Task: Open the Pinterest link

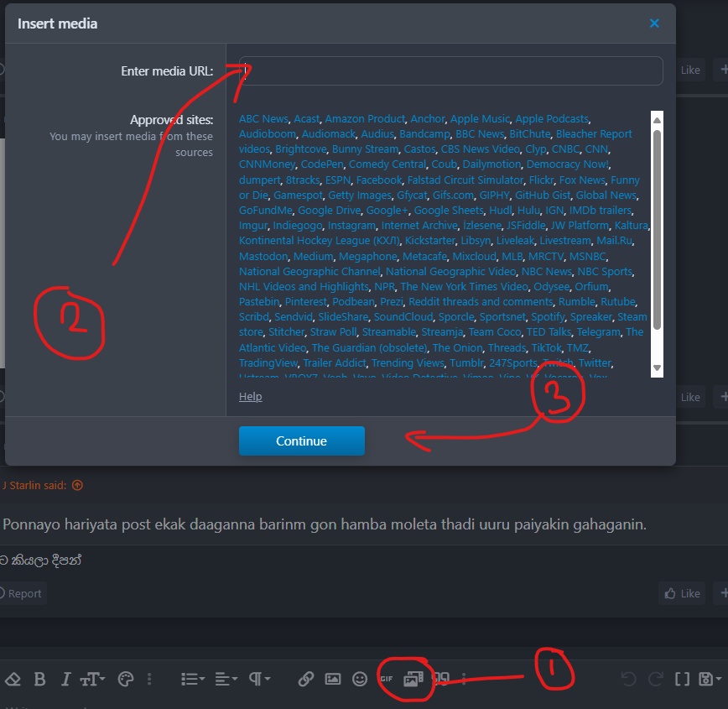Action: click(306, 302)
